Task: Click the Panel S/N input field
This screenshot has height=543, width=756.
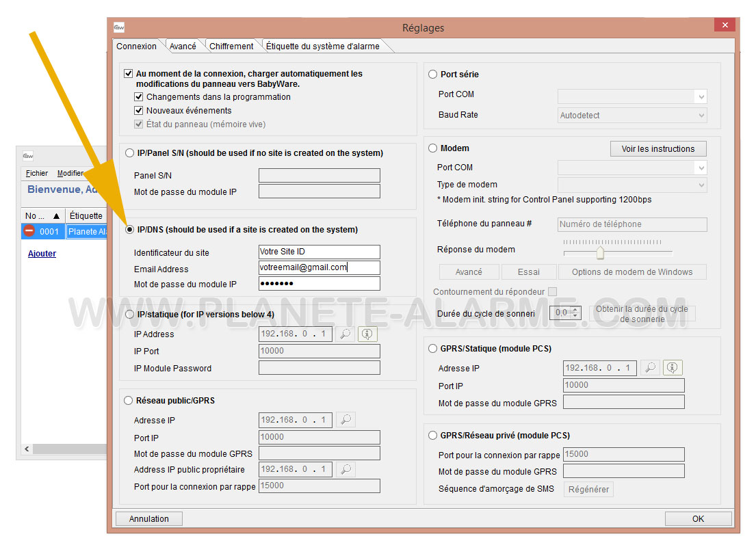Action: coord(320,175)
